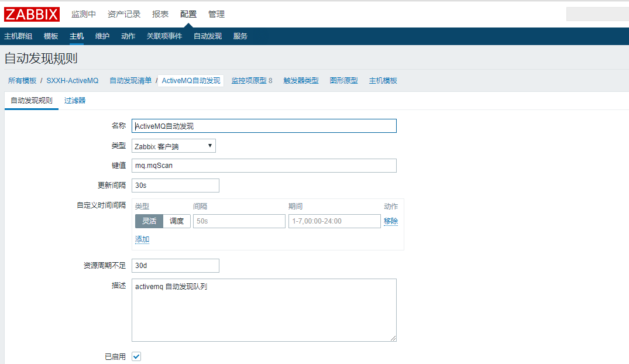Viewport: 629px width, 364px height.
Task: Click the ActiveMQ自动发现 breadcrumb
Action: tap(191, 81)
